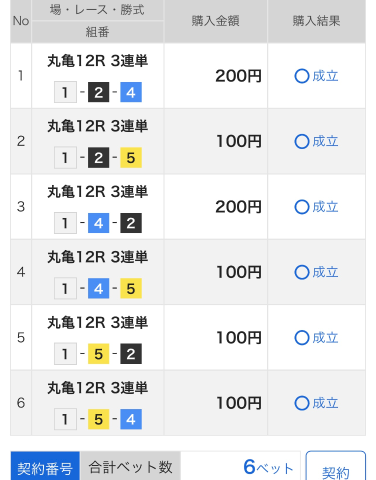Screen dimensions: 376x480
Task: Click the circle icon in row 1 result
Action: pyautogui.click(x=302, y=76)
